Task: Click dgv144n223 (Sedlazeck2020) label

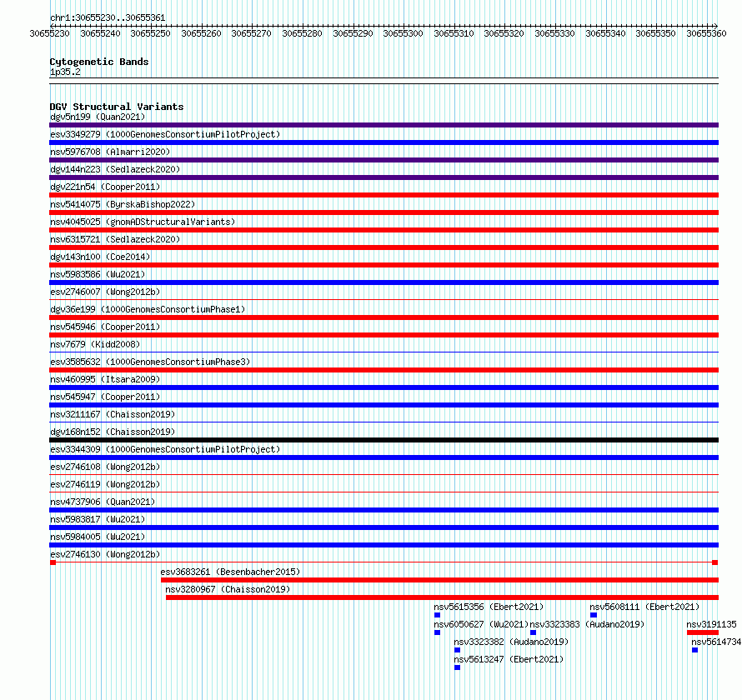Action: click(x=115, y=169)
